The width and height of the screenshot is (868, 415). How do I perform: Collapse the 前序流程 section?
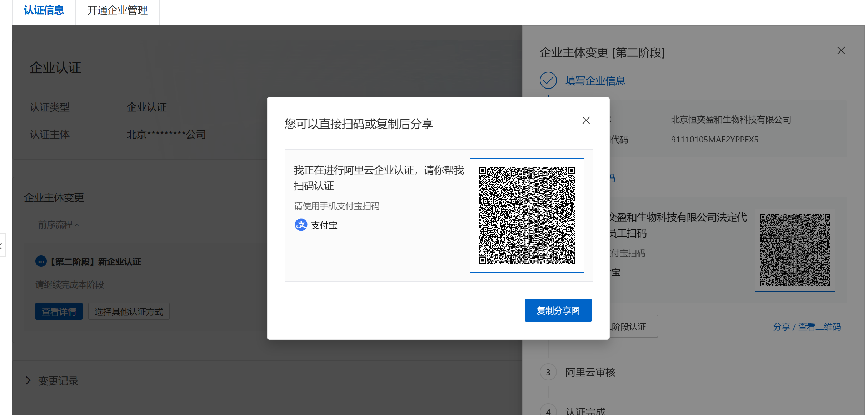click(59, 225)
